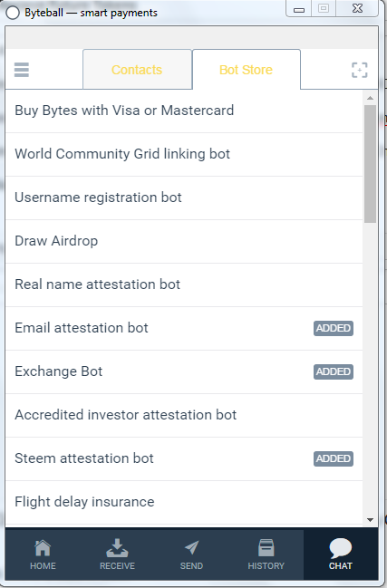Viewport: 387px width, 588px height.
Task: Select the Bot Store tab
Action: [x=247, y=70]
